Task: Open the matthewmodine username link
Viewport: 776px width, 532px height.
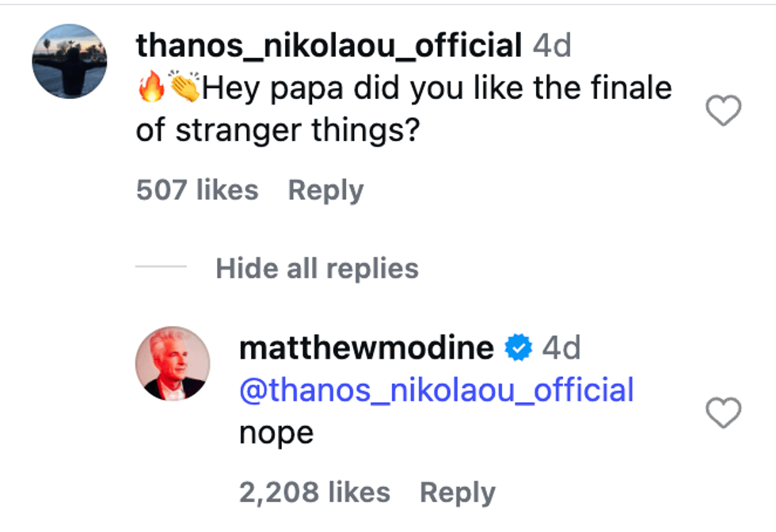Action: [366, 348]
